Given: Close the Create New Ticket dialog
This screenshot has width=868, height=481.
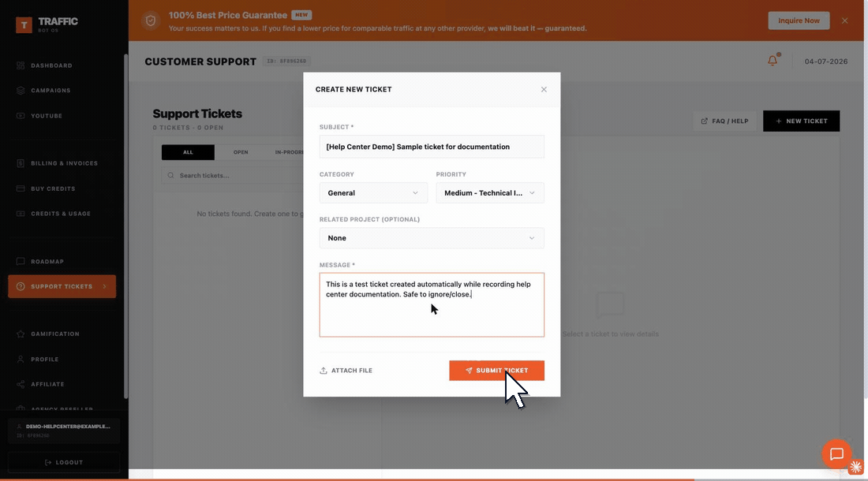Looking at the screenshot, I should coord(544,90).
